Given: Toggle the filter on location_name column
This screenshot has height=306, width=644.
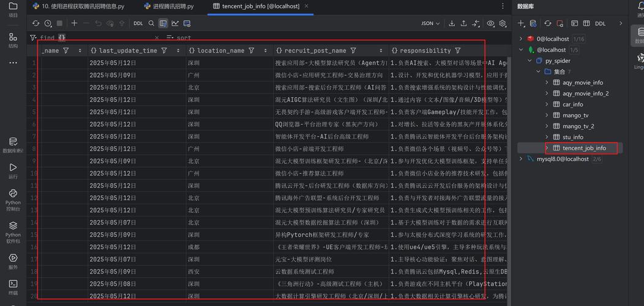Looking at the screenshot, I should coord(251,51).
